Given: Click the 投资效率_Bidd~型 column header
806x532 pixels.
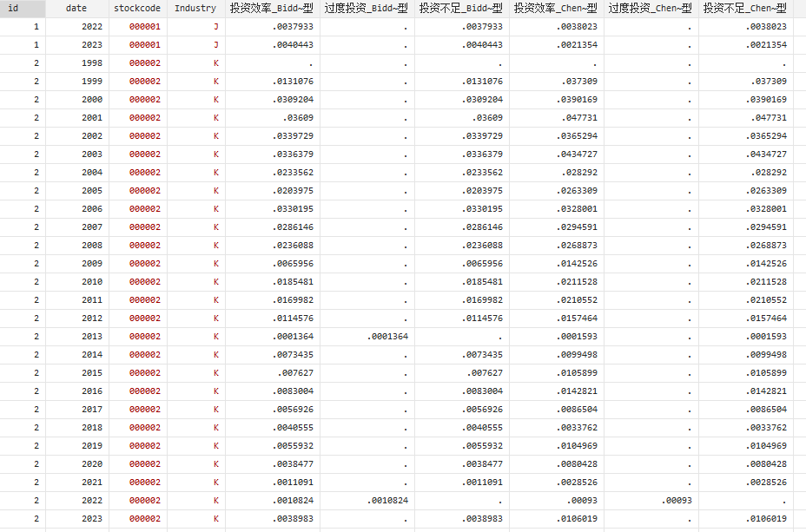Looking at the screenshot, I should point(272,8).
